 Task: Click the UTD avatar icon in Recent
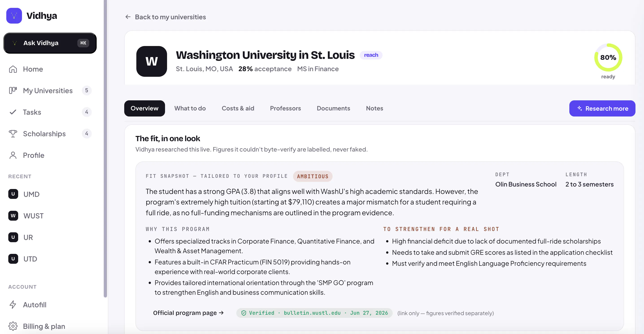pos(13,259)
